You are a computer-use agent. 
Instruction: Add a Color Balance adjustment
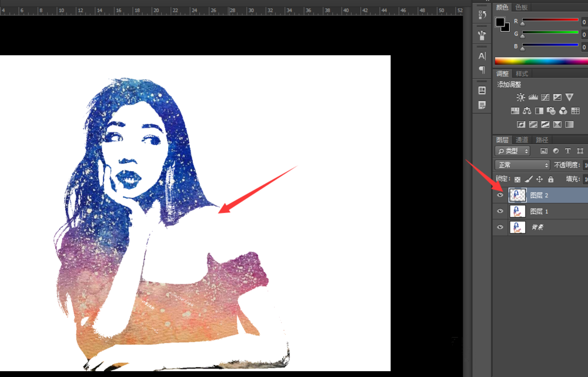point(527,111)
